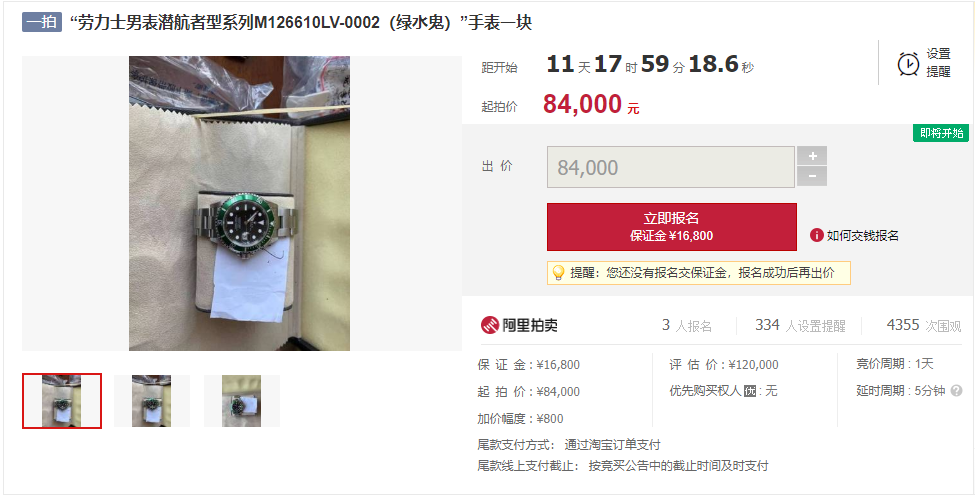Select the second watch thumbnail
This screenshot has height=504, width=975.
[x=152, y=401]
